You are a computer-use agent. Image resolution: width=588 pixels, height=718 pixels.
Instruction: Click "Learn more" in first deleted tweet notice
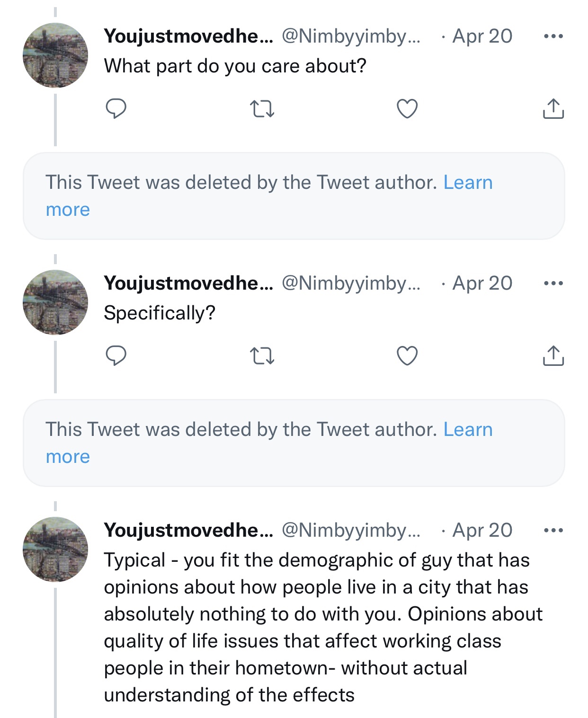(x=468, y=183)
